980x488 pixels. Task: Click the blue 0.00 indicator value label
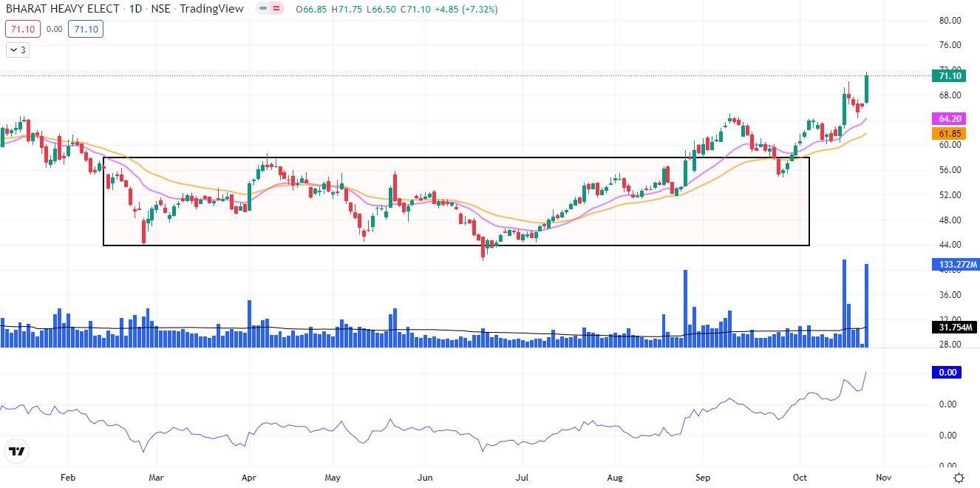pyautogui.click(x=947, y=373)
